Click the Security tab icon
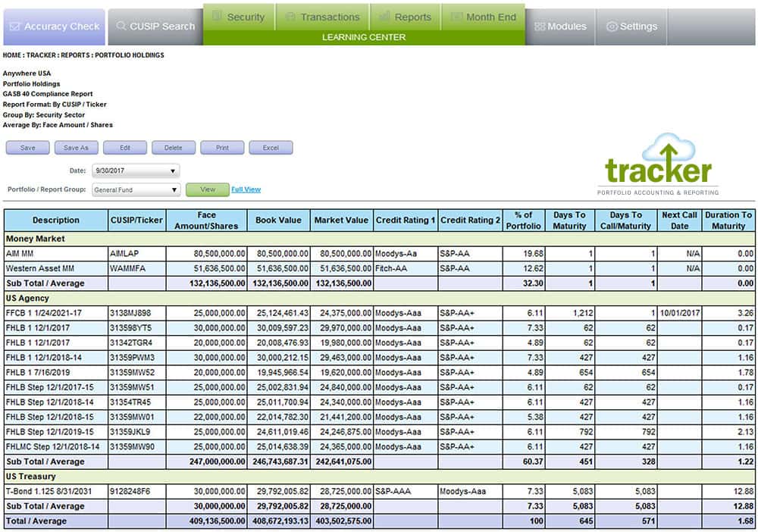 coord(217,17)
